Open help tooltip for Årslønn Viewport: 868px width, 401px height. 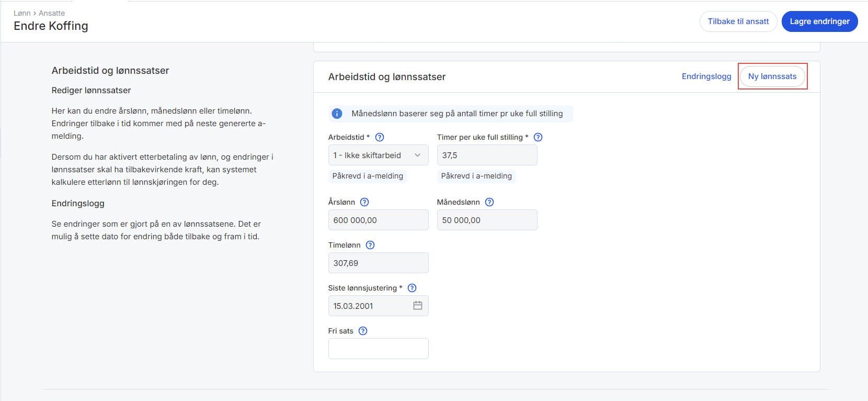click(364, 202)
